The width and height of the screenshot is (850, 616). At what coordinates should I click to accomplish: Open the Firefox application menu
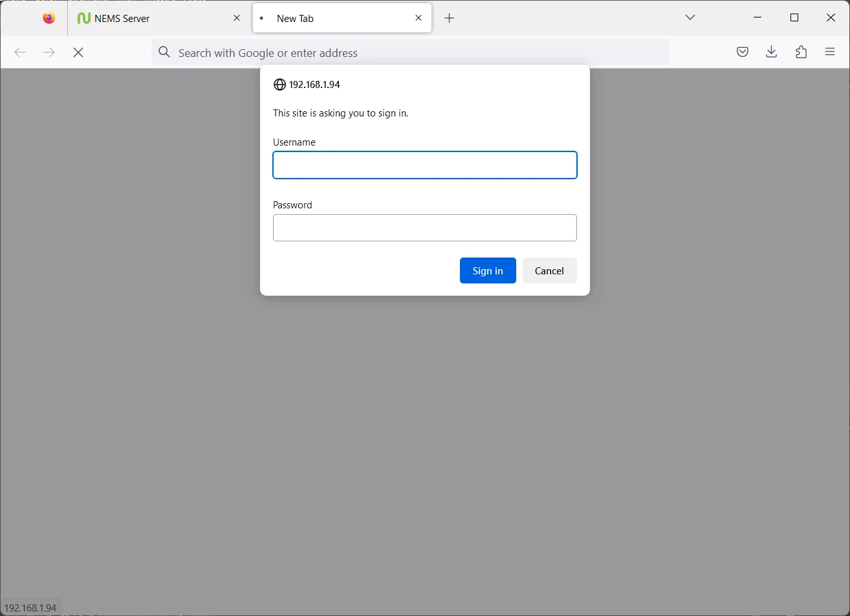point(830,52)
